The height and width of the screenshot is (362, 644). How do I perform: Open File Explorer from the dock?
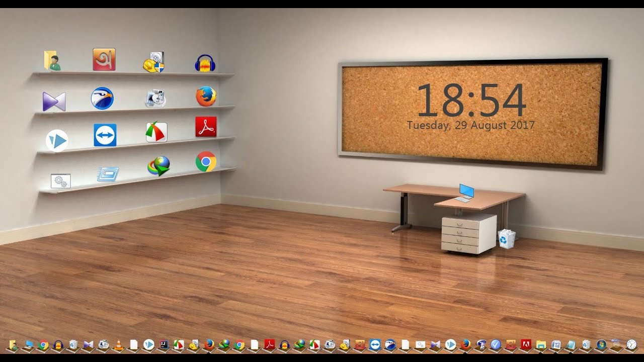coord(541,345)
